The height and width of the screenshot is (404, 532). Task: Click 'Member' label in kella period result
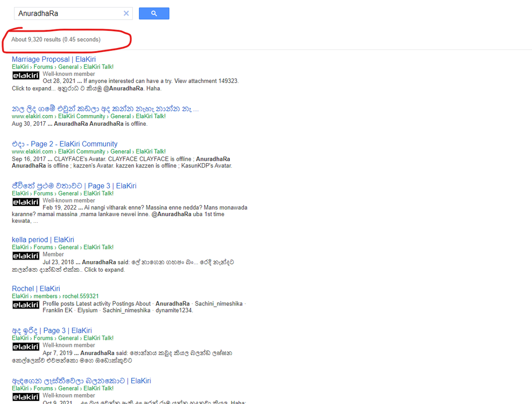pos(53,255)
